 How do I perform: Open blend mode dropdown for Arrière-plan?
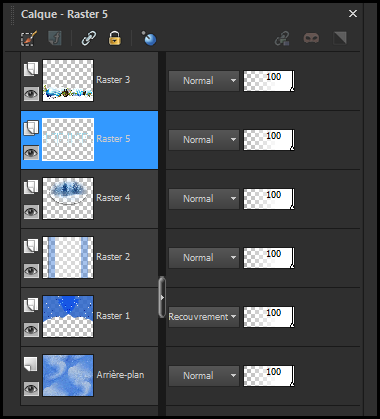(204, 376)
